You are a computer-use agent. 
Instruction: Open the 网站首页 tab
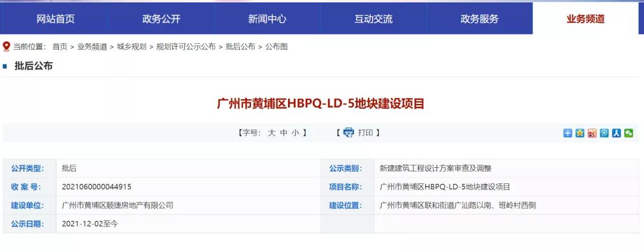(x=55, y=19)
